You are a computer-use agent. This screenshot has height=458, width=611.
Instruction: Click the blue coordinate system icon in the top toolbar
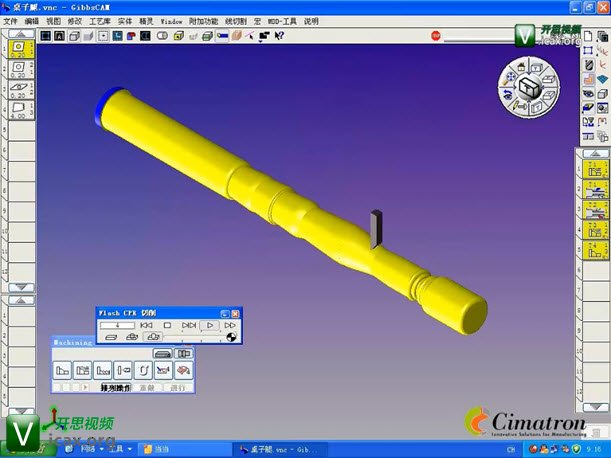[117, 36]
